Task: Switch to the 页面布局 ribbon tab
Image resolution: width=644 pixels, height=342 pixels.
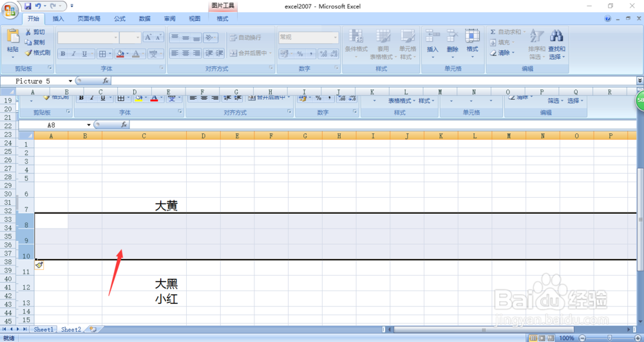Action: pyautogui.click(x=89, y=19)
